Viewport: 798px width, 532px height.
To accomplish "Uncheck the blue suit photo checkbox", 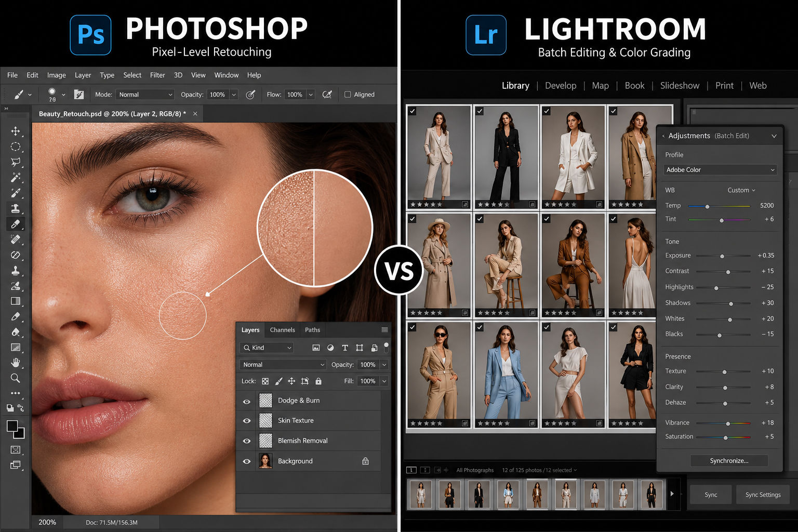I will tap(480, 327).
